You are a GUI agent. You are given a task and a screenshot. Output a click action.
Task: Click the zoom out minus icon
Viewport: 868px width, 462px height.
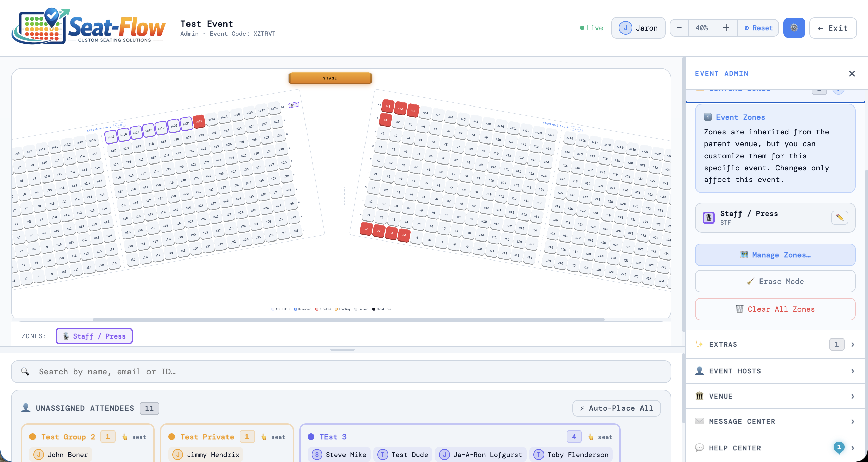(679, 28)
